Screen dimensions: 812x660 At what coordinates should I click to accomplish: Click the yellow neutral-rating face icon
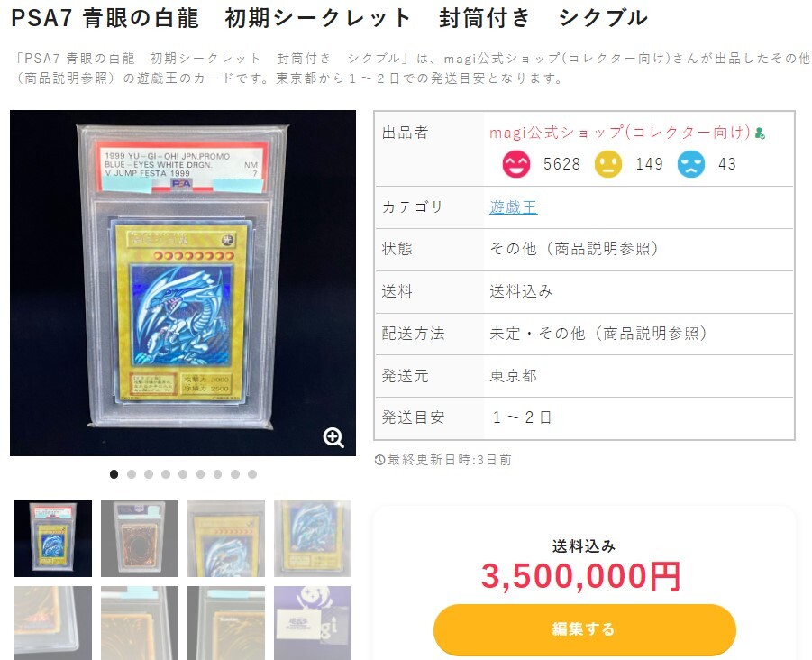pyautogui.click(x=608, y=164)
